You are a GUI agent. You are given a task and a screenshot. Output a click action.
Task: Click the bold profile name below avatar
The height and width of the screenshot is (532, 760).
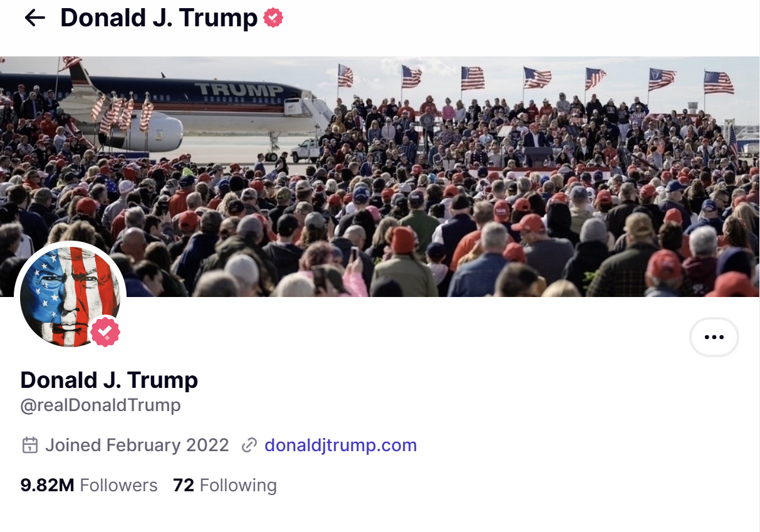pyautogui.click(x=109, y=380)
